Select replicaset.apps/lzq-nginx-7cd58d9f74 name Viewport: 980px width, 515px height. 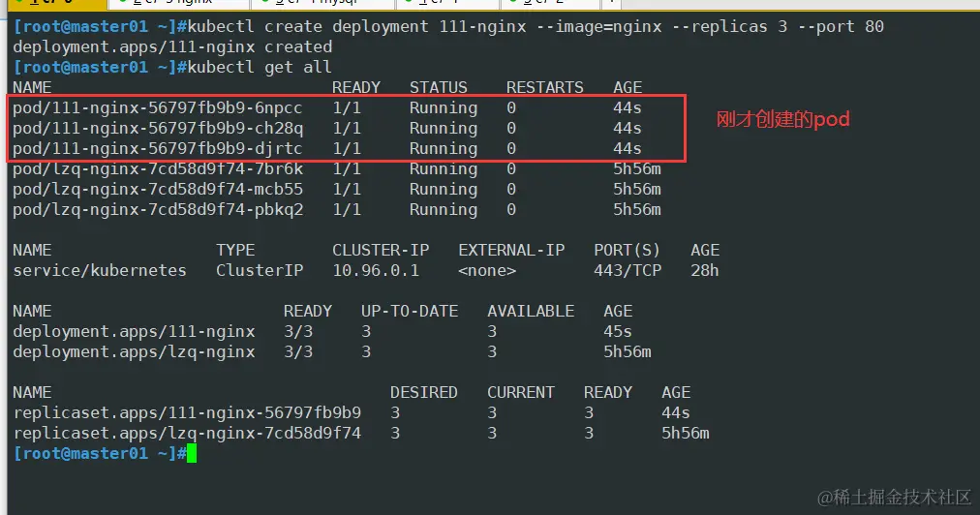187,433
